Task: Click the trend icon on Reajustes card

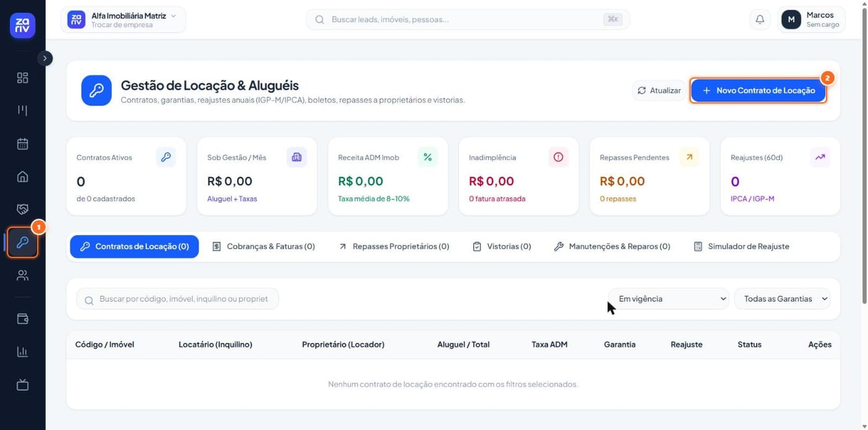Action: click(820, 157)
